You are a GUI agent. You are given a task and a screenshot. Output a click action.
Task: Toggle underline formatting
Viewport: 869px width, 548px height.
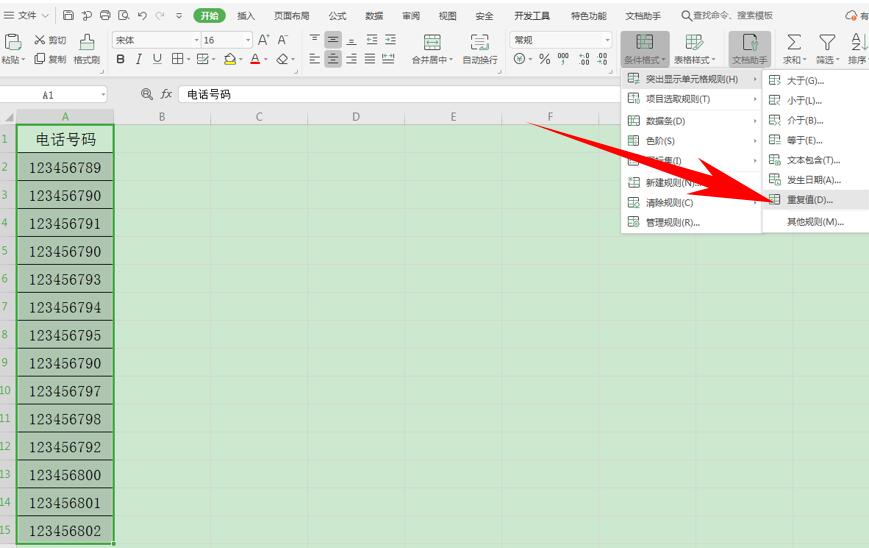[x=157, y=59]
